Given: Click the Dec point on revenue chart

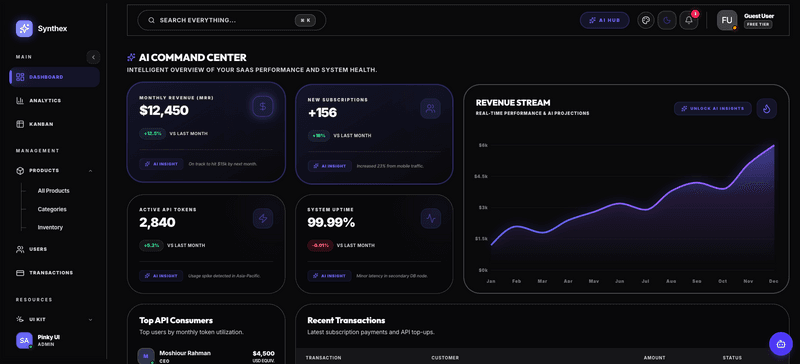Looking at the screenshot, I should click(773, 145).
